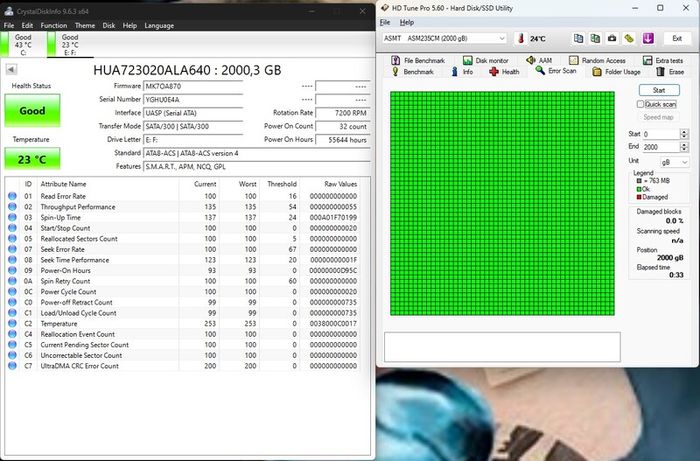This screenshot has height=461, width=700.
Task: Switch to the Benchmark tab
Action: tap(412, 72)
